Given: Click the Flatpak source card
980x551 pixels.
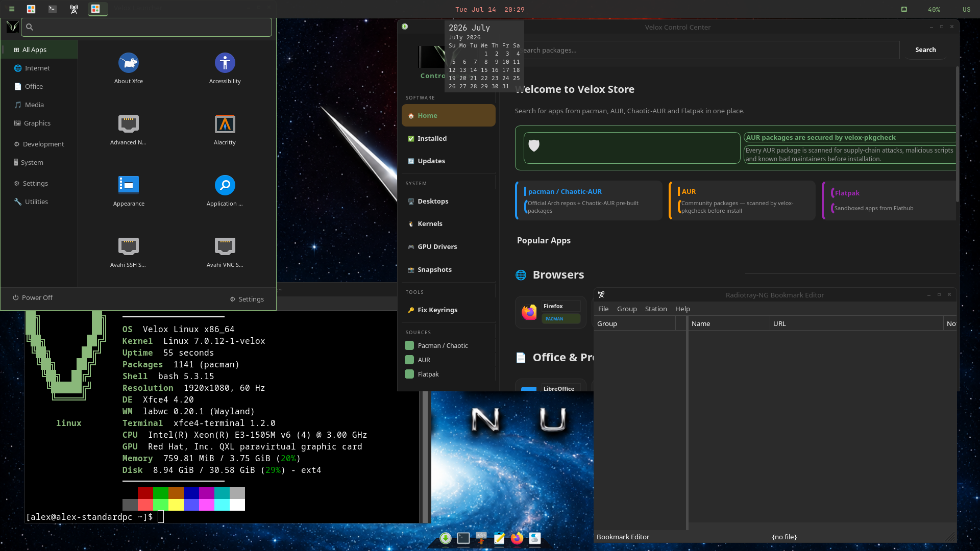Looking at the screenshot, I should (889, 201).
